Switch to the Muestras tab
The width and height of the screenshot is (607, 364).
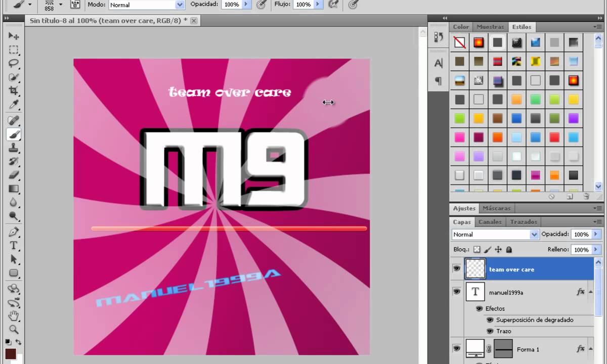tap(490, 27)
